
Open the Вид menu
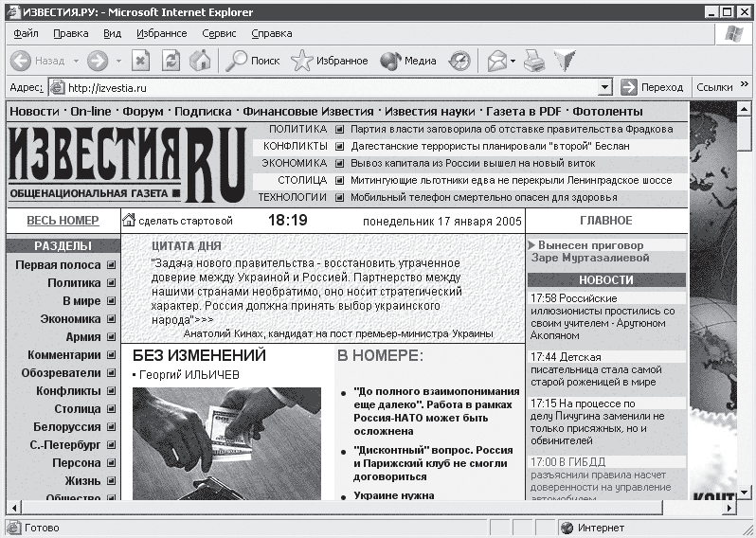click(113, 34)
